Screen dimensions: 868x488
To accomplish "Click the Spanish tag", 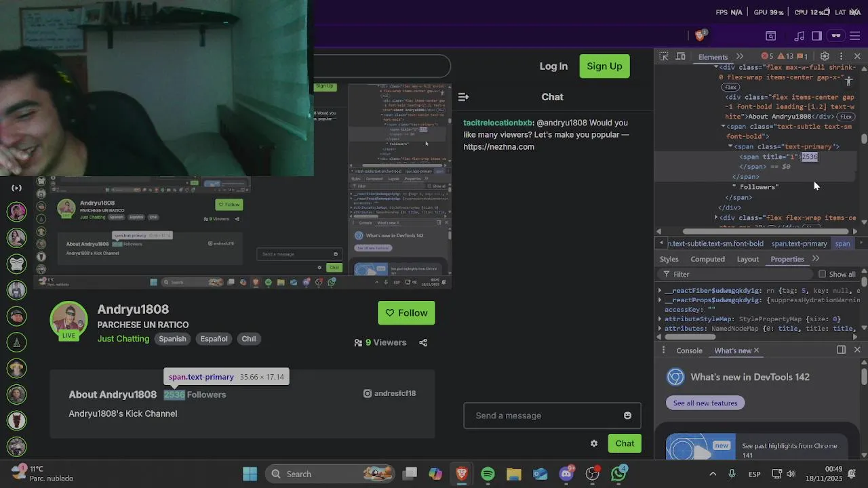I will pyautogui.click(x=172, y=338).
